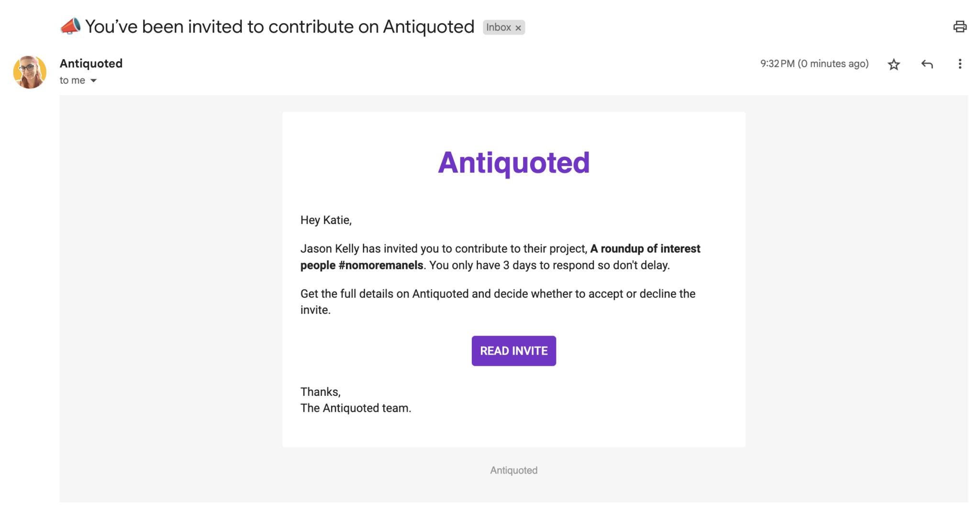Click the reply arrow icon

[x=927, y=64]
